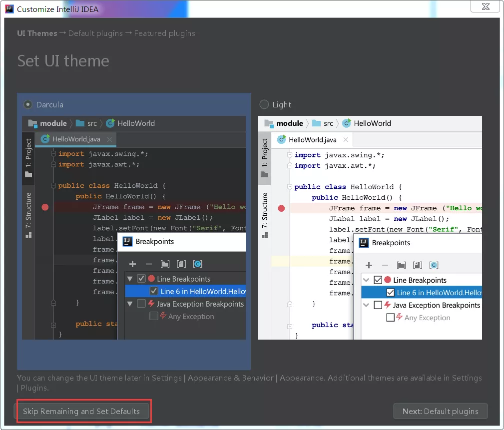Click group by class icon in Darcula preview
Screen dimensions: 504x430
click(197, 264)
